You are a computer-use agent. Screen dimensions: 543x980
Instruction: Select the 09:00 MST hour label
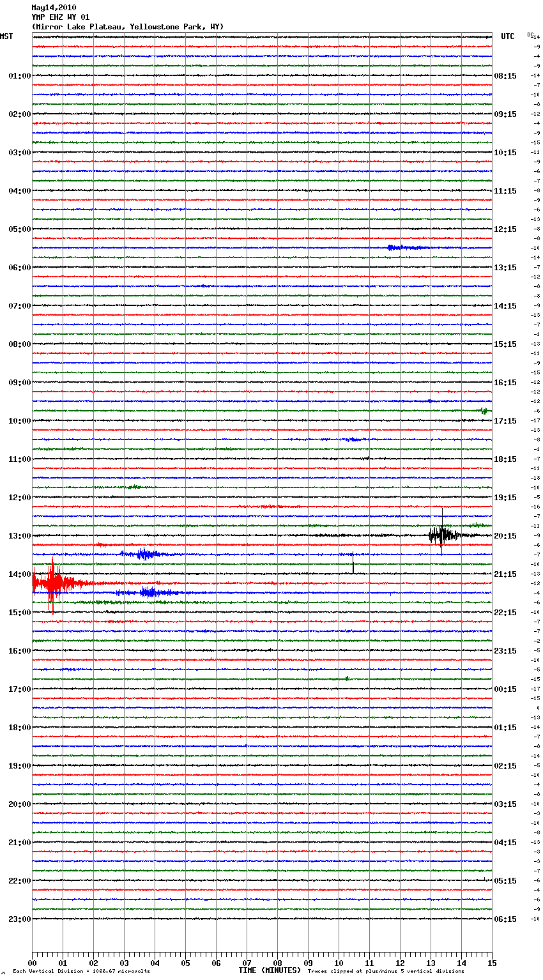(x=20, y=383)
